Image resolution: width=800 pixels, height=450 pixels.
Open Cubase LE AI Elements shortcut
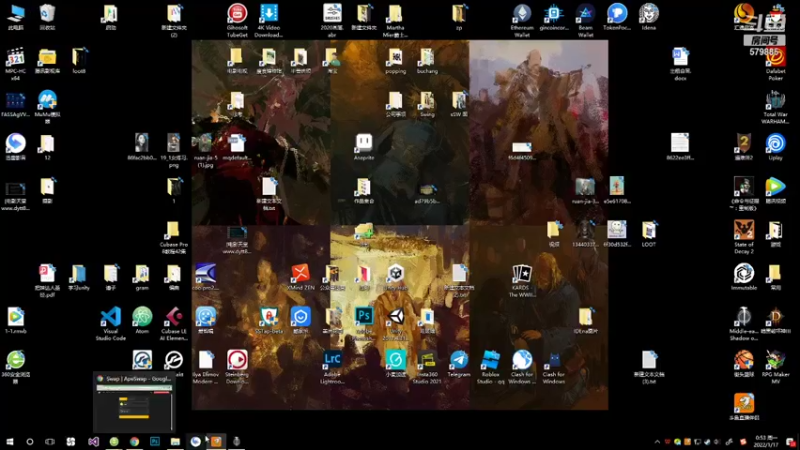point(173,324)
